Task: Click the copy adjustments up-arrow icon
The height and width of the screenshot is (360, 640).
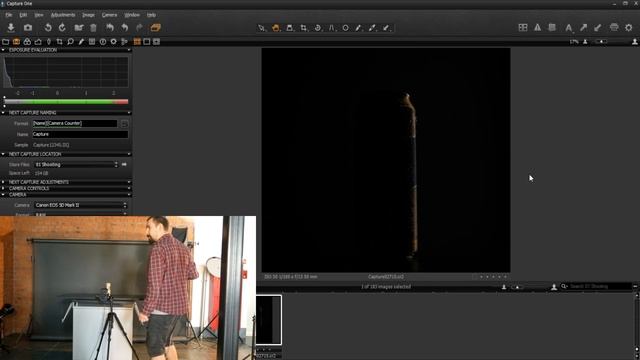Action: click(x=583, y=27)
